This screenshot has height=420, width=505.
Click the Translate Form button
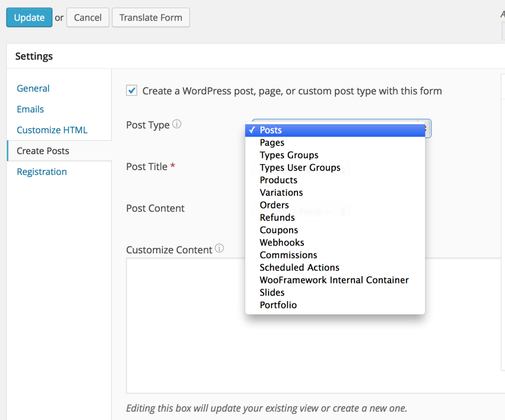(x=150, y=17)
